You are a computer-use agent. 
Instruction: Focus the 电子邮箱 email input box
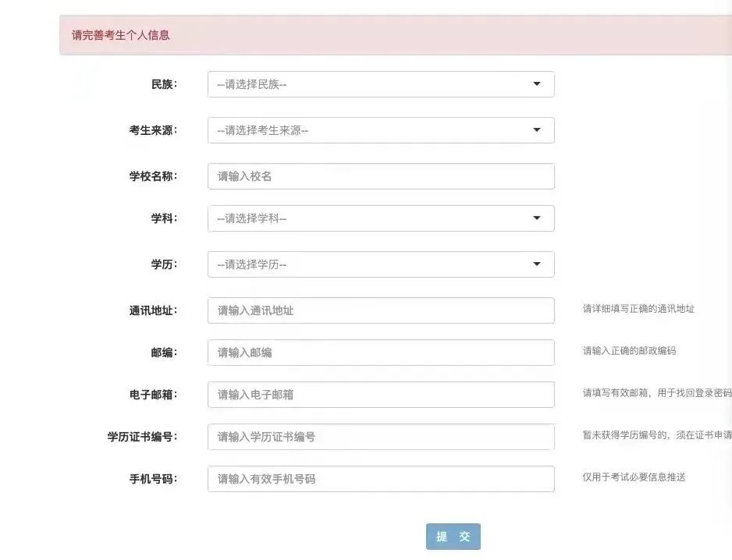(380, 394)
